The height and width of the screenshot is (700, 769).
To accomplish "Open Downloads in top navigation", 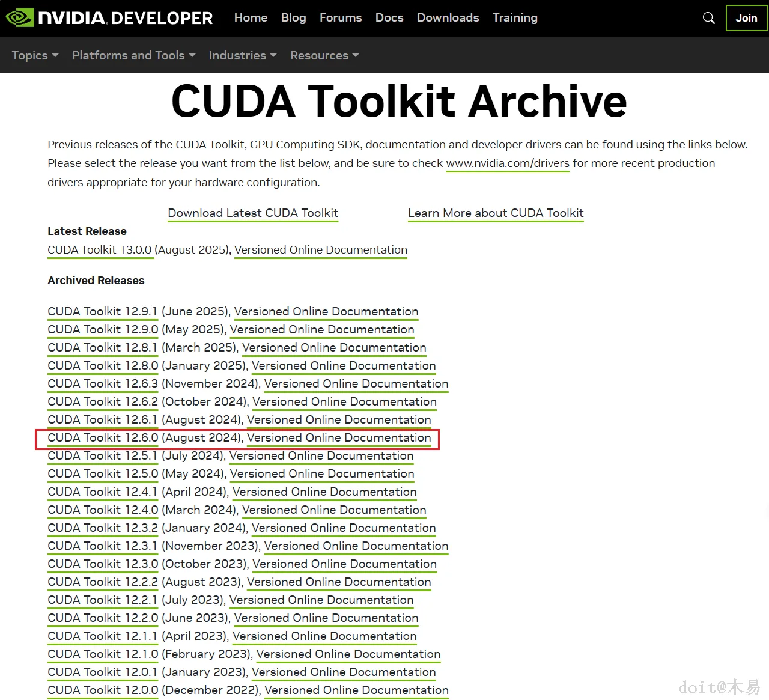I will pos(448,18).
